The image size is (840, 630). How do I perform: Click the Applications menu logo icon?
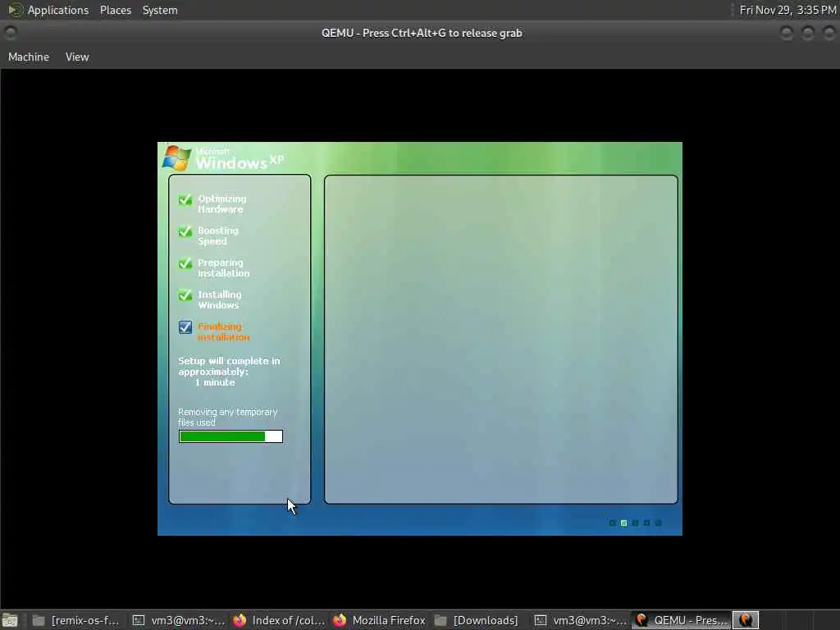click(15, 10)
